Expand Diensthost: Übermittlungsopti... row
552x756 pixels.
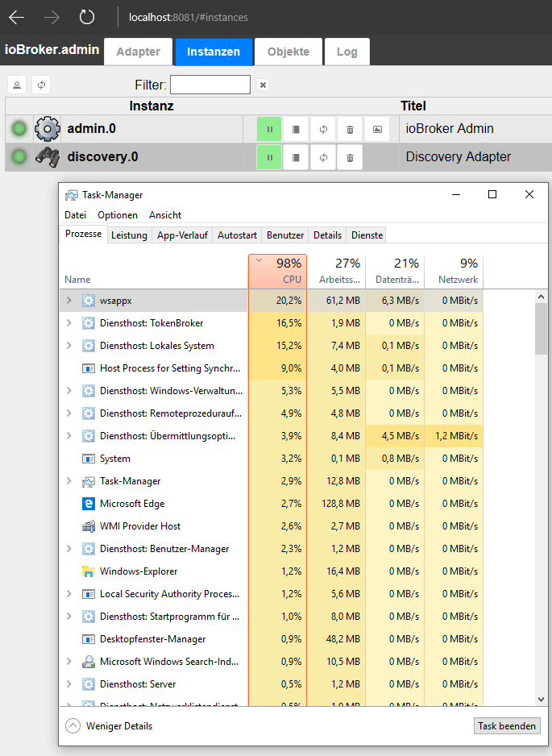click(x=69, y=436)
